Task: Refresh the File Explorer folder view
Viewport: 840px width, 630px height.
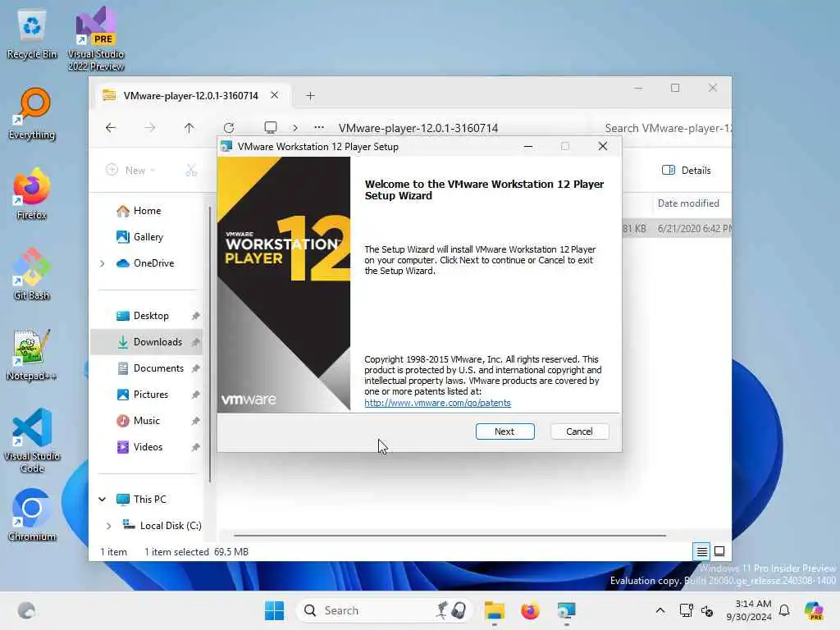Action: (229, 127)
